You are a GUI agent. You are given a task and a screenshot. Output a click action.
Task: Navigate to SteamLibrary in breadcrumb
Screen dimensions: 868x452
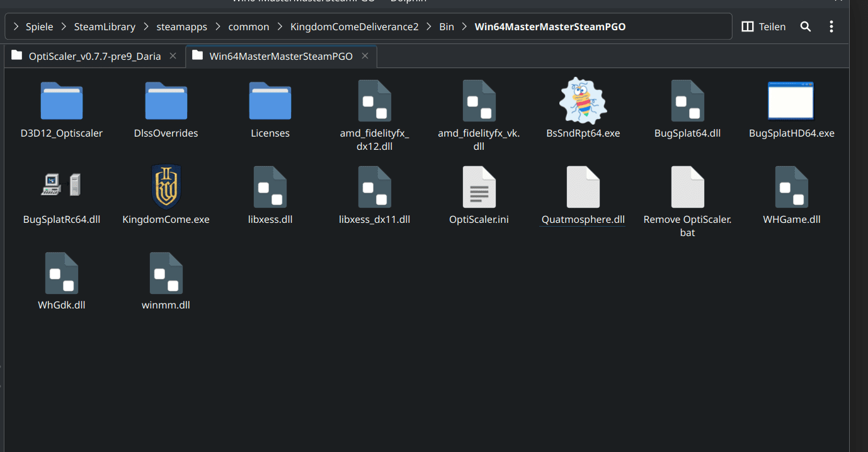pos(105,26)
